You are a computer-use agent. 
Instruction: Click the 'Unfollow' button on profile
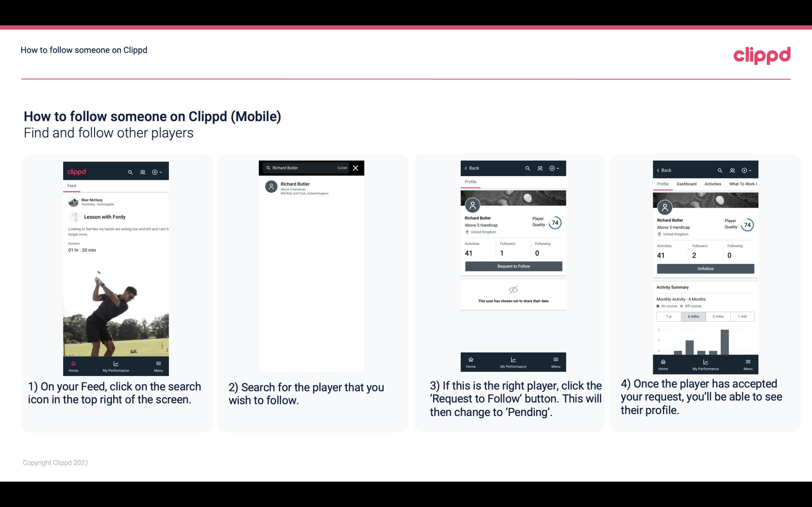(705, 268)
